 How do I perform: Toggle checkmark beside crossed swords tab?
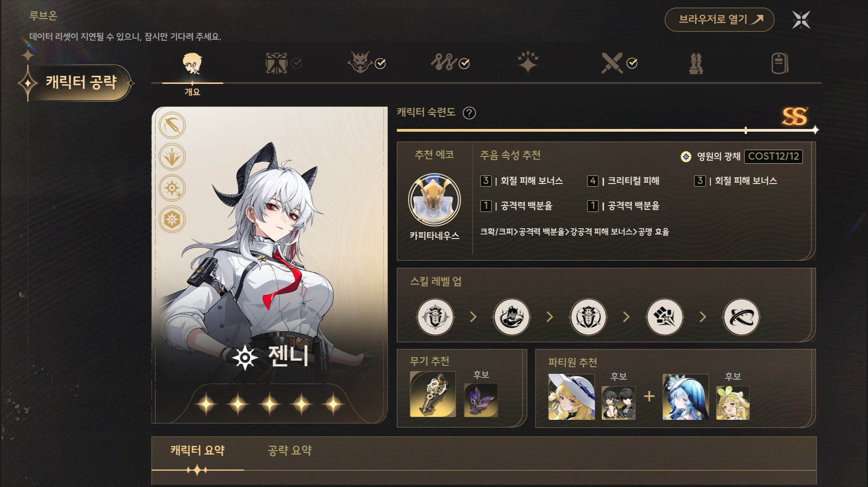coord(632,64)
